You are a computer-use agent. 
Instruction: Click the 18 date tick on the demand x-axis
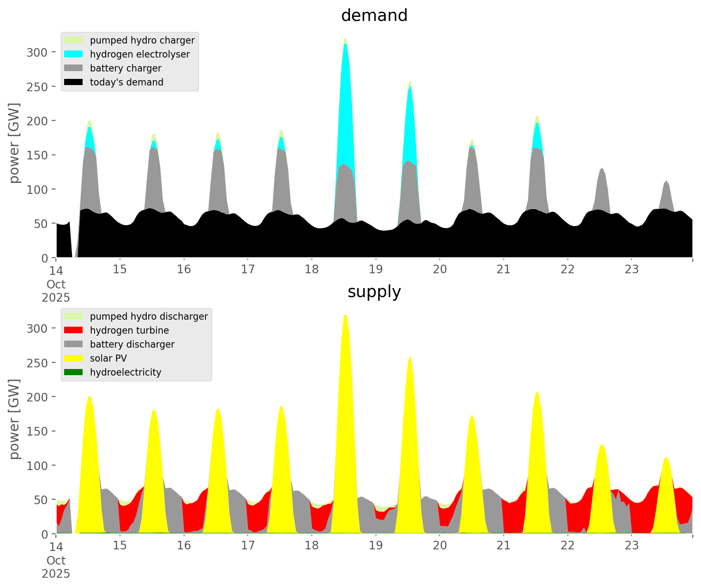pyautogui.click(x=312, y=270)
